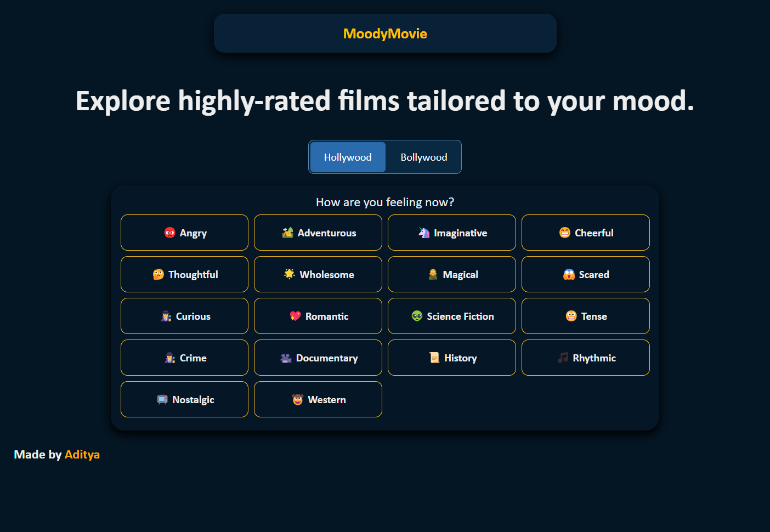
Task: Click the cowboy face Western icon
Action: pyautogui.click(x=298, y=400)
